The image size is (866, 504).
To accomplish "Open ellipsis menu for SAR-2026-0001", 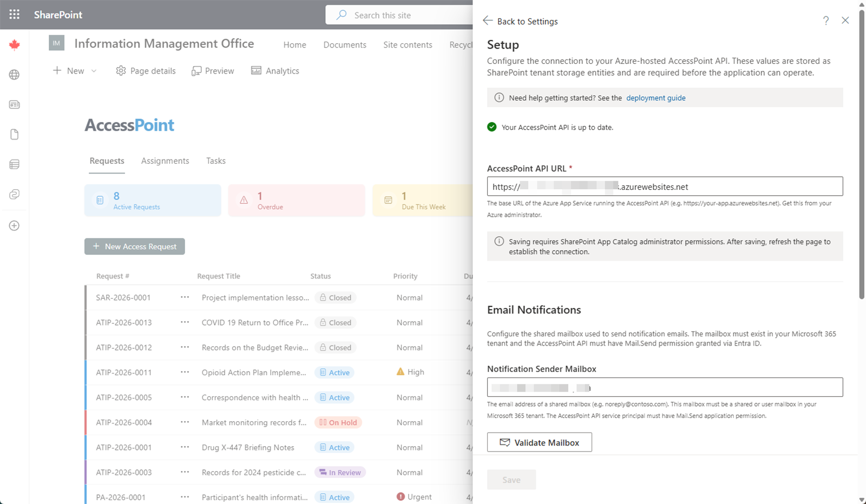I will (x=185, y=297).
